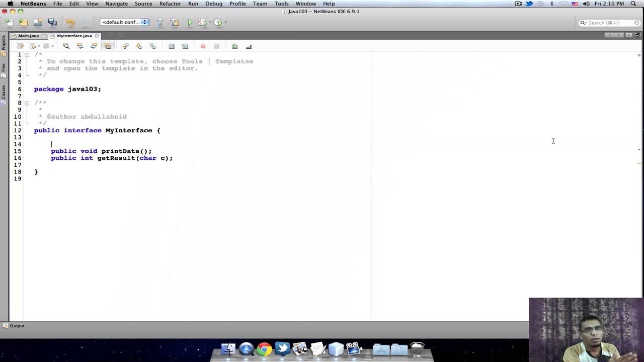Viewport: 644px width, 362px height.
Task: Click the Search input field
Action: point(610,23)
